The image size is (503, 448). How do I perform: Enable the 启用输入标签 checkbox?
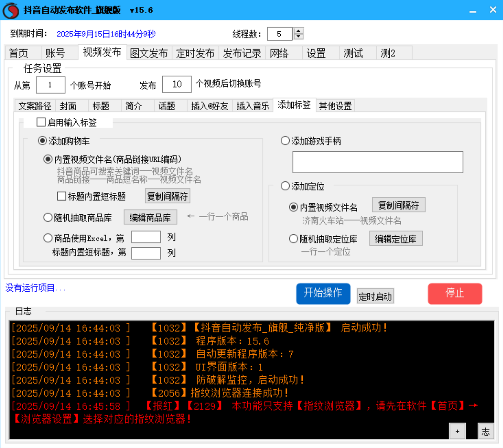coord(40,122)
